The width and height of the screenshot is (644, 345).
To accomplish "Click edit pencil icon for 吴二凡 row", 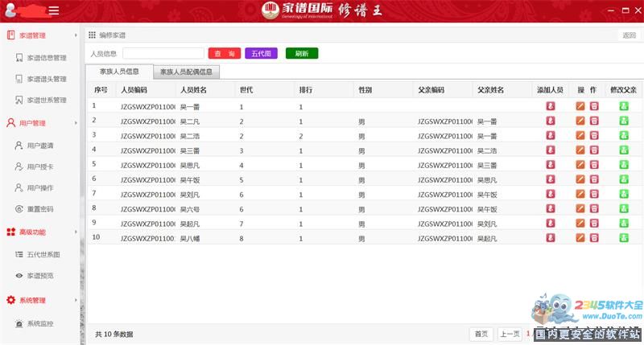I will point(580,121).
